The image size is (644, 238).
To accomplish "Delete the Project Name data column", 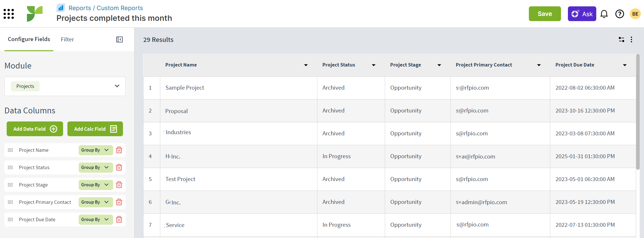I will (x=119, y=150).
